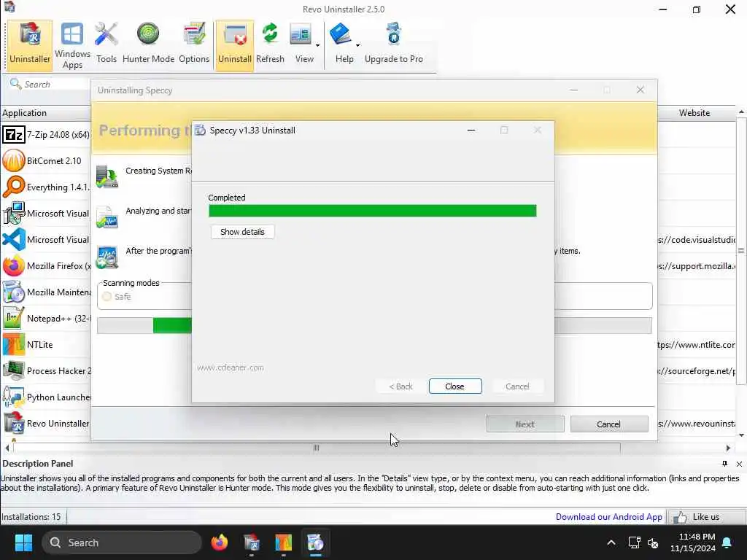The width and height of the screenshot is (747, 560).
Task: Click the completed Speccy progress bar
Action: [x=373, y=211]
